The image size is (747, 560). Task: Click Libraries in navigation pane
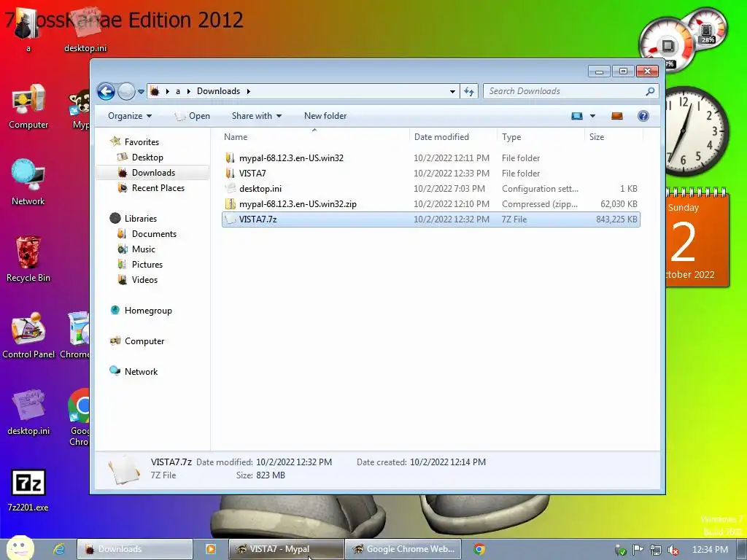pos(141,219)
